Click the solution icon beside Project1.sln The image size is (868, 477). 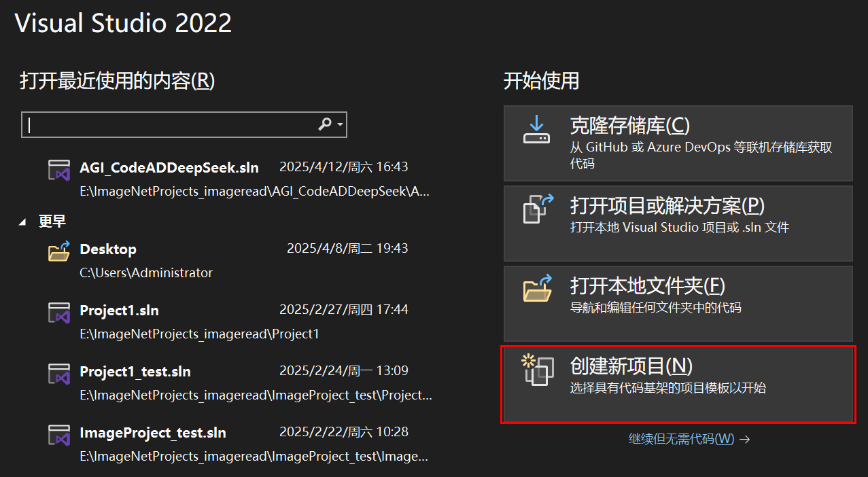59,313
